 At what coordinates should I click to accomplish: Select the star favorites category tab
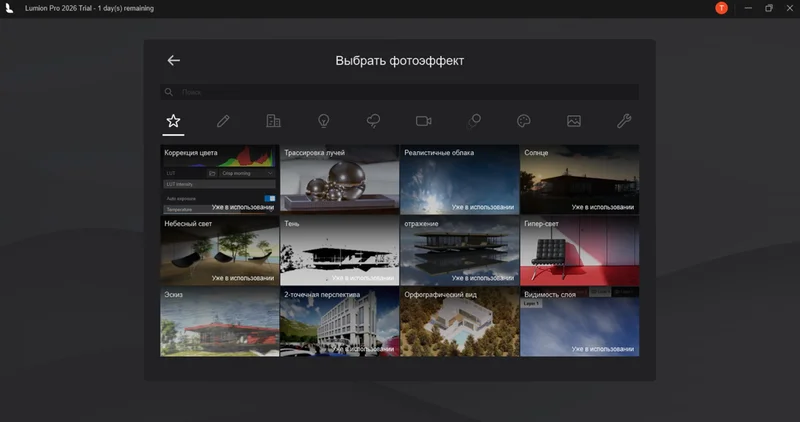(173, 121)
